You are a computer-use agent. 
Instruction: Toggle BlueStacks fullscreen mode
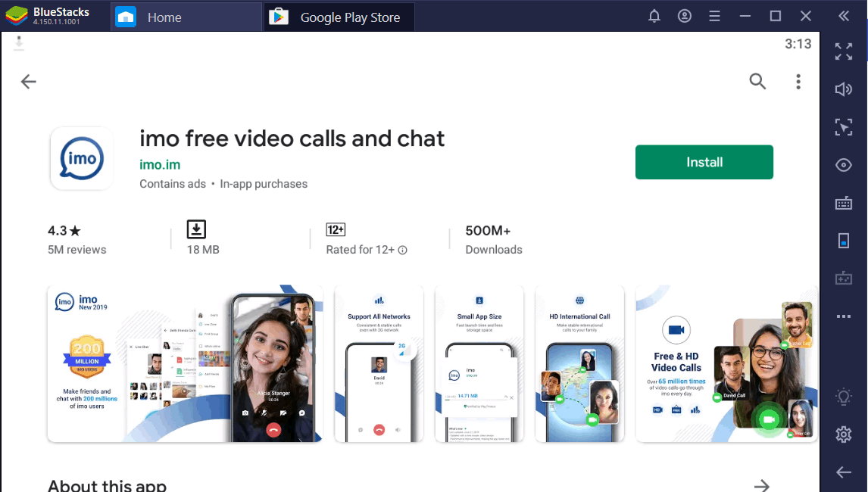point(844,51)
